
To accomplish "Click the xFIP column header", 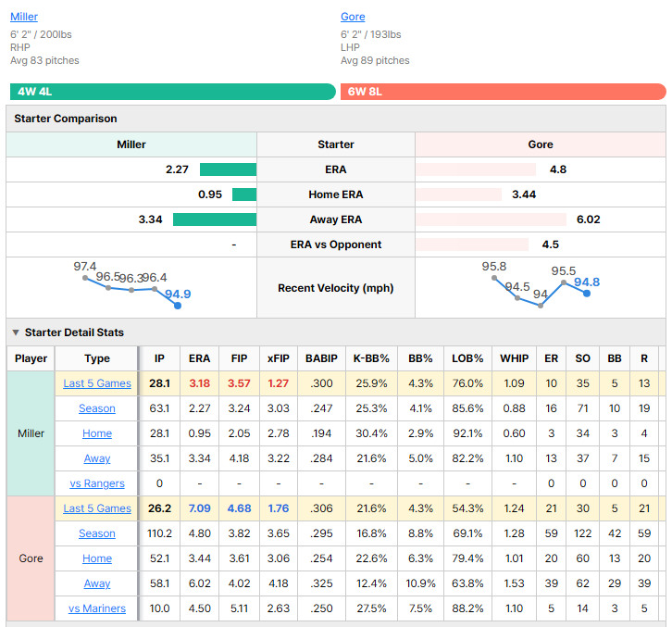I will pyautogui.click(x=279, y=358).
